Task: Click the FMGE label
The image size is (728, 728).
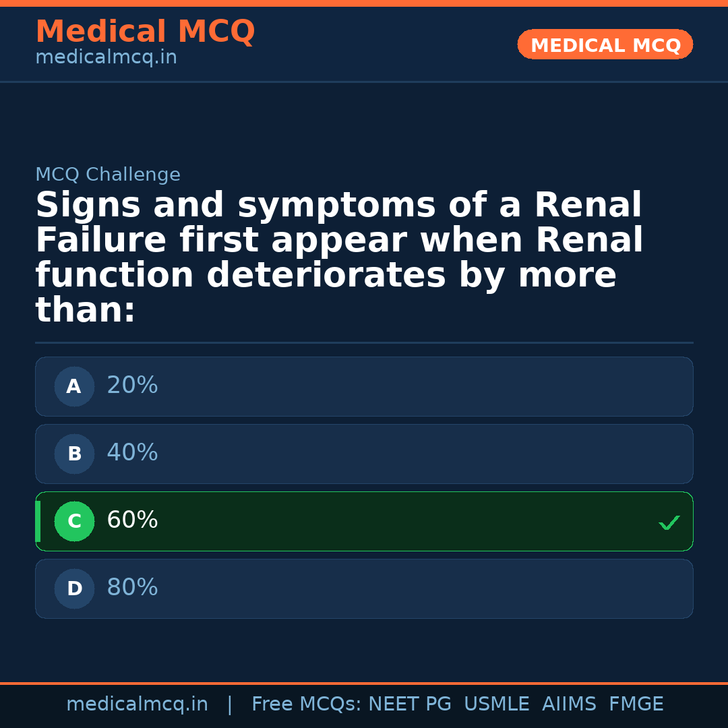Action: tap(636, 703)
